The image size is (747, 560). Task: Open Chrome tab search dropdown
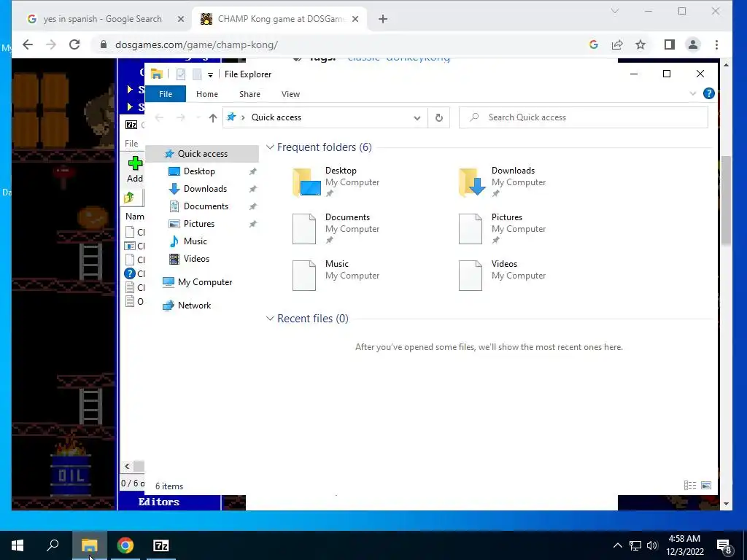pos(615,11)
